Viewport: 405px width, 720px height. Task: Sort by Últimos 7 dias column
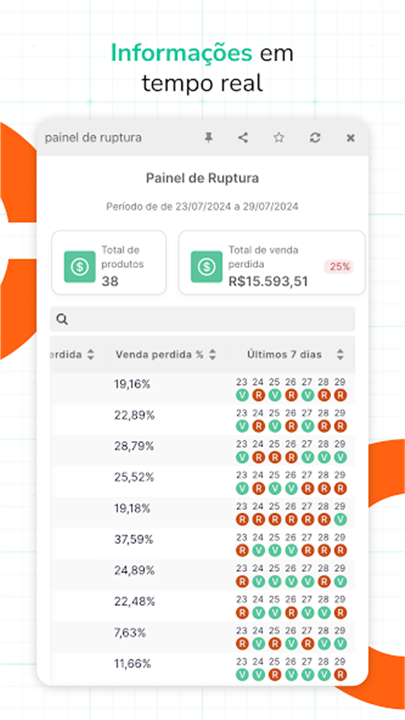[x=340, y=354]
